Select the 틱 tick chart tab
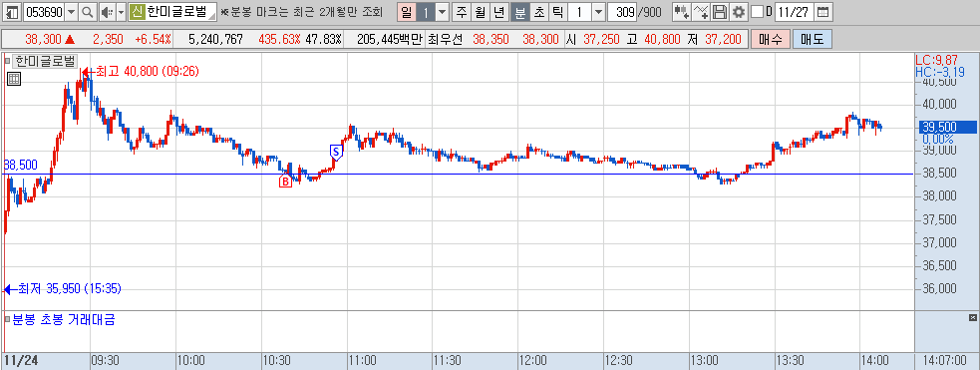This screenshot has width=980, height=370. tap(557, 11)
